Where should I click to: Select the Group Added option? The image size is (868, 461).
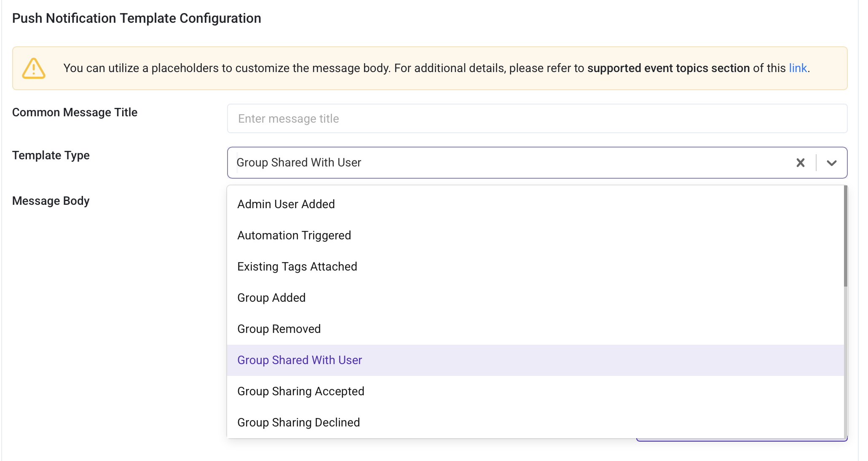tap(271, 298)
